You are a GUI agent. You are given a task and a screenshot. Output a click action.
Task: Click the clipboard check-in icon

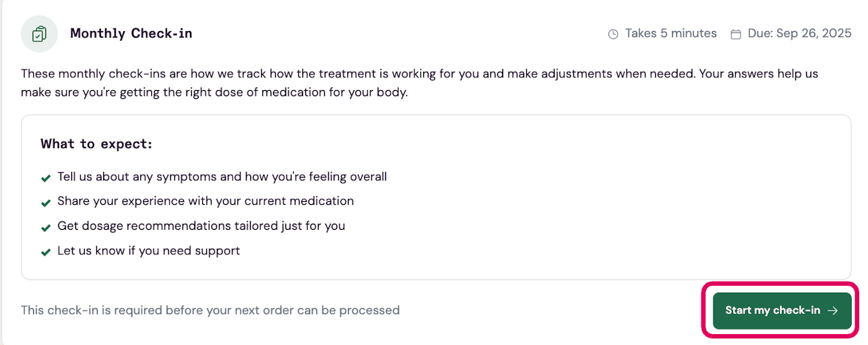point(39,33)
